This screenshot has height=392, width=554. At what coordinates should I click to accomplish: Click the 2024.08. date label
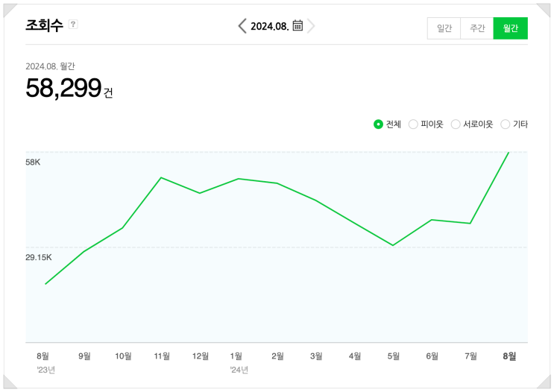269,26
